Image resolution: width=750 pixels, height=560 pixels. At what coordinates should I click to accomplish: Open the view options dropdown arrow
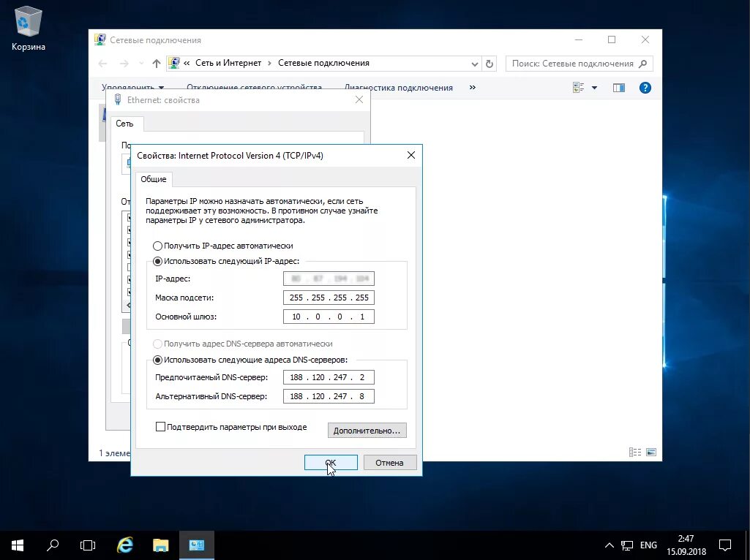[595, 88]
